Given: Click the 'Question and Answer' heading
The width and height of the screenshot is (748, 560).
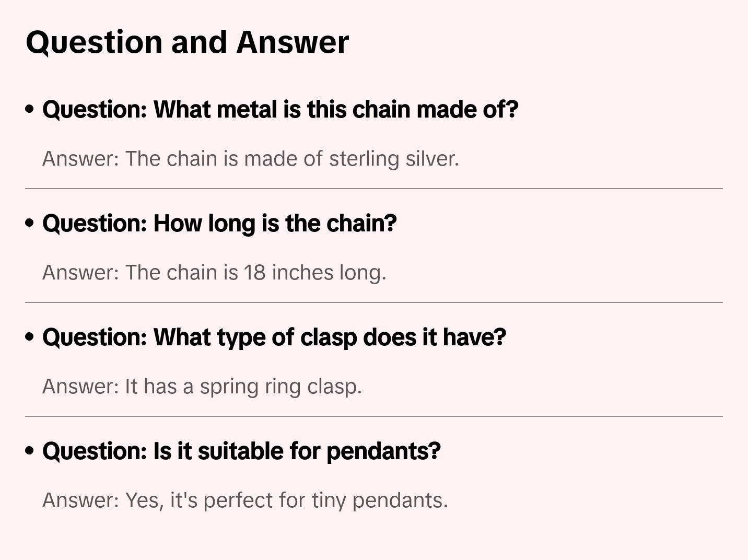Looking at the screenshot, I should (187, 42).
